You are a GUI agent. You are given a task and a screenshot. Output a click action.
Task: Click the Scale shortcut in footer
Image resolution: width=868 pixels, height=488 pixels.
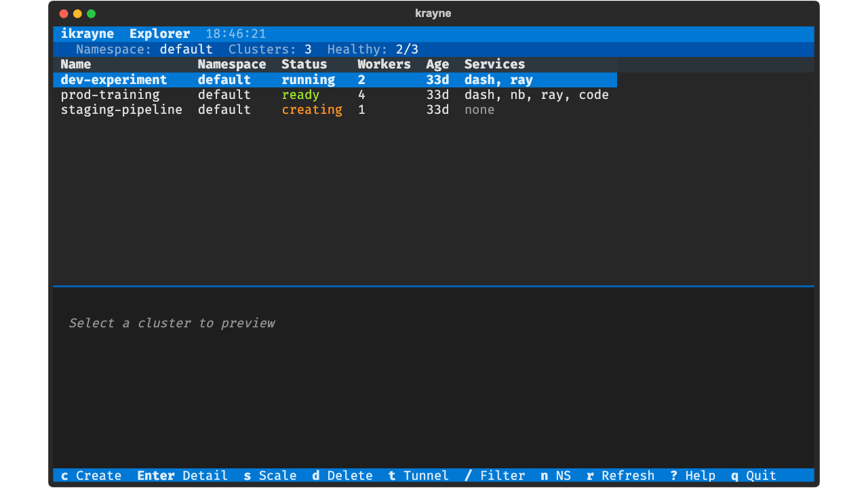pyautogui.click(x=270, y=476)
